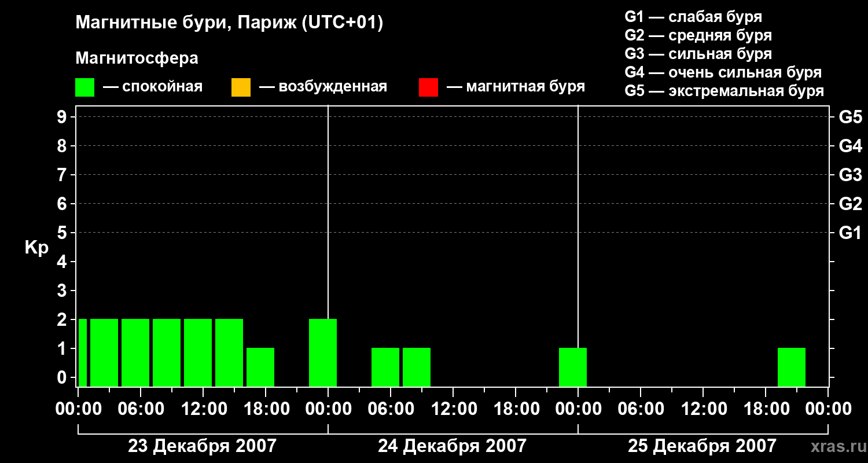Viewport: 868px width, 463px height.
Task: Click the 'G4' label on the right axis
Action: coord(851,146)
